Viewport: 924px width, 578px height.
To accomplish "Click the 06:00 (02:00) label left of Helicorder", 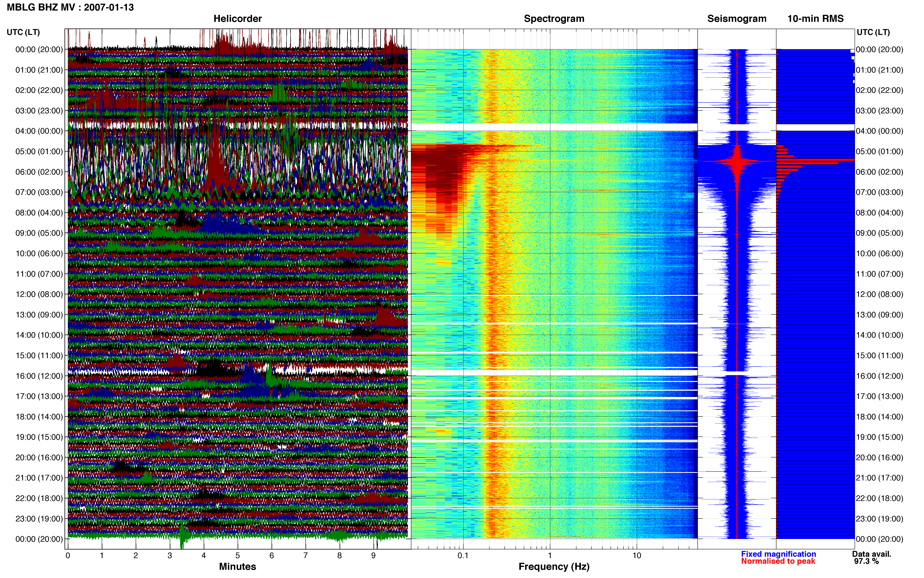I will point(39,172).
